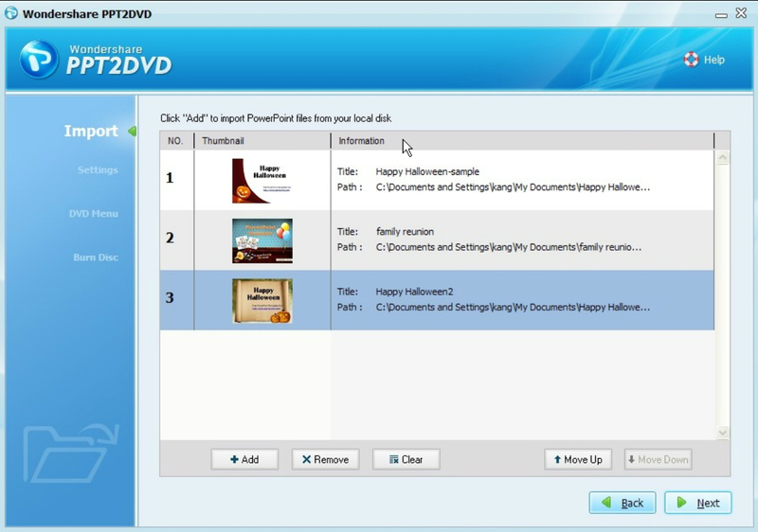Click the disabled Move Down button
Screen dimensions: 758x532
click(658, 459)
